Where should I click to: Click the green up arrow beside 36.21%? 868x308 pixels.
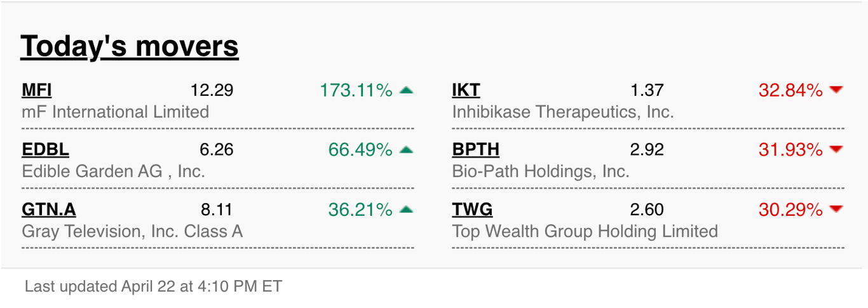[407, 209]
